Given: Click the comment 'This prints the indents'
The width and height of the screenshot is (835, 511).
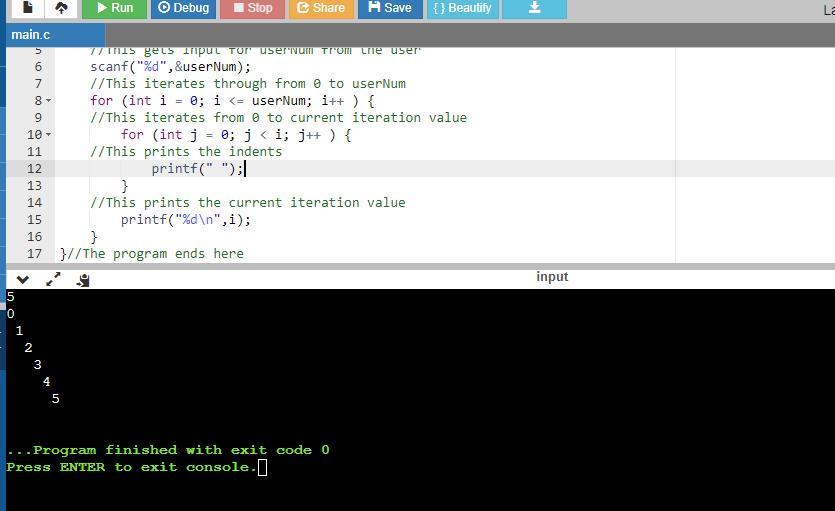Looking at the screenshot, I should point(186,152).
